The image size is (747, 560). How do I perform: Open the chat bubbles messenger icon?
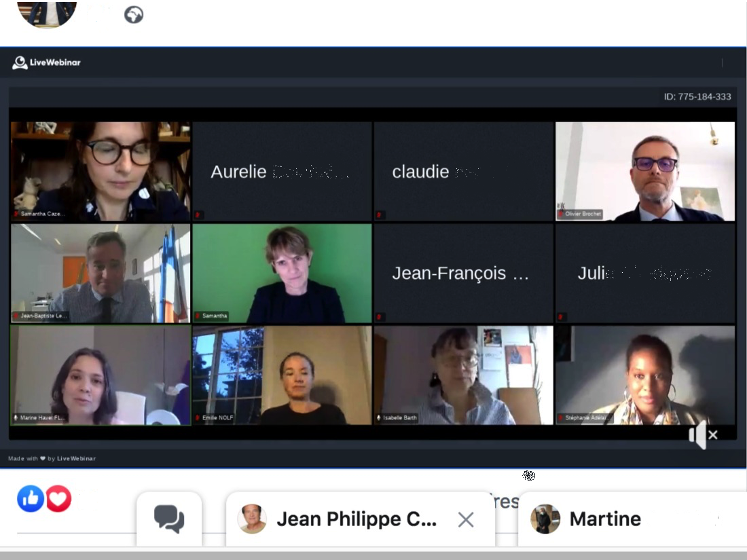click(169, 519)
